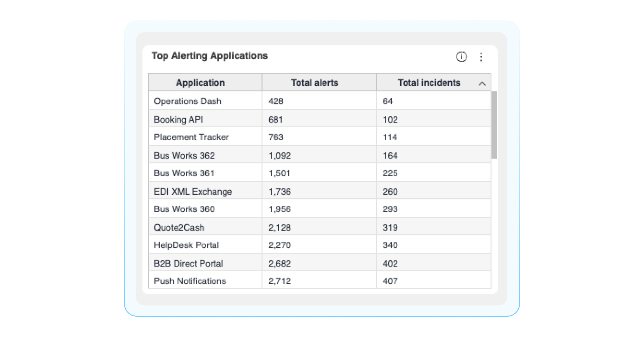644x337 pixels.
Task: Click the widget info icon
Action: 461,57
